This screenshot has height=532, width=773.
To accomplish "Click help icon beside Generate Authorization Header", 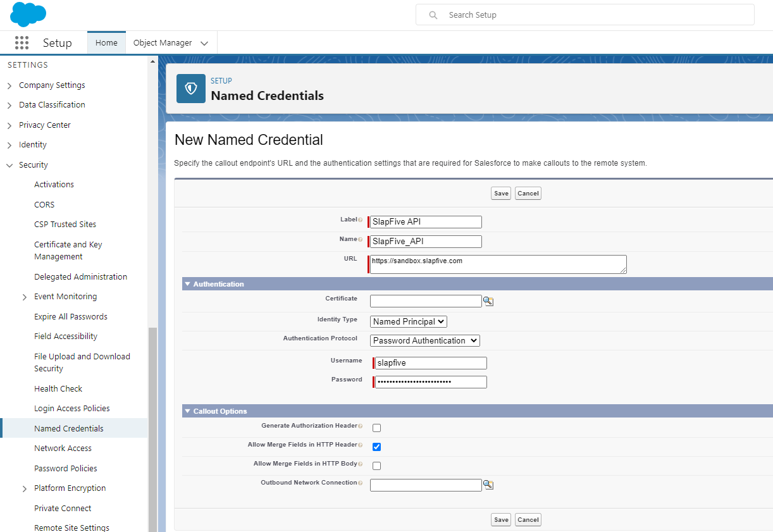I will coord(361,426).
